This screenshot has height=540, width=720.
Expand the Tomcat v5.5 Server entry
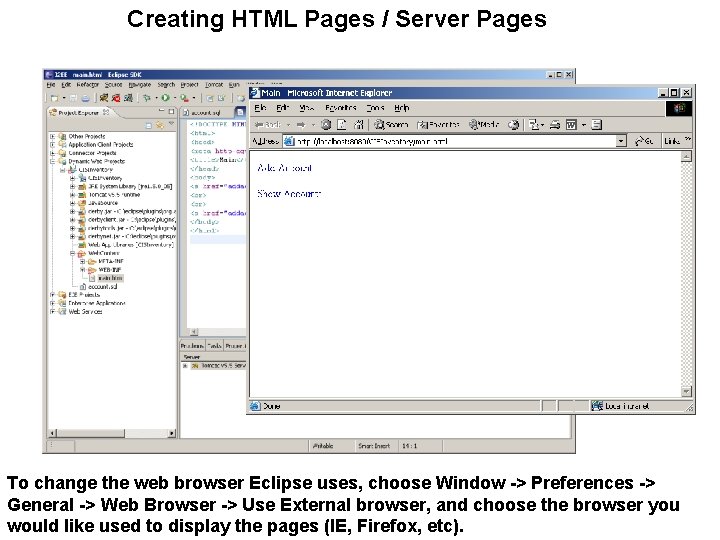[185, 366]
